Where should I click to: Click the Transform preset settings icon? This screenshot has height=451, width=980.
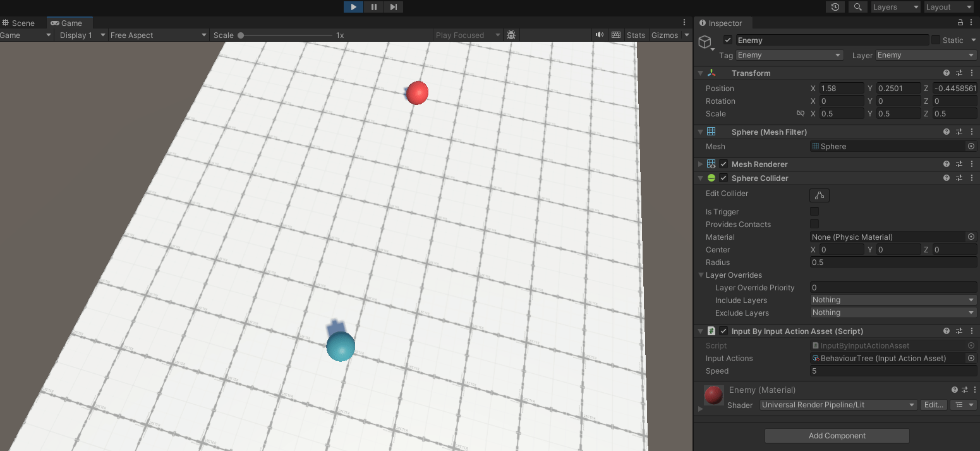point(959,73)
